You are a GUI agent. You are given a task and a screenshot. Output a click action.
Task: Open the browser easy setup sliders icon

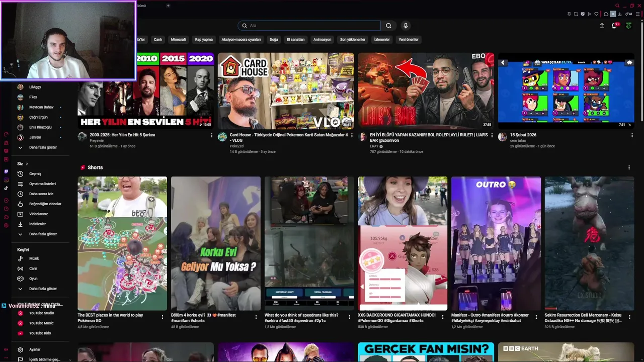637,14
